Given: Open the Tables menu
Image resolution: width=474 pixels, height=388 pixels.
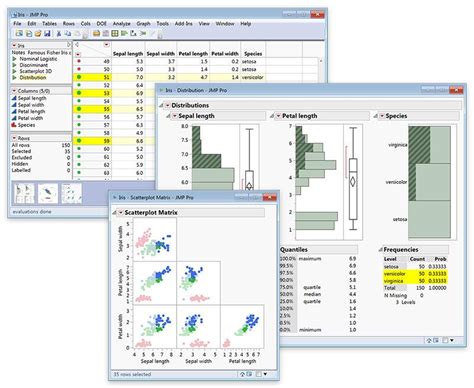Looking at the screenshot, I should 50,24.
